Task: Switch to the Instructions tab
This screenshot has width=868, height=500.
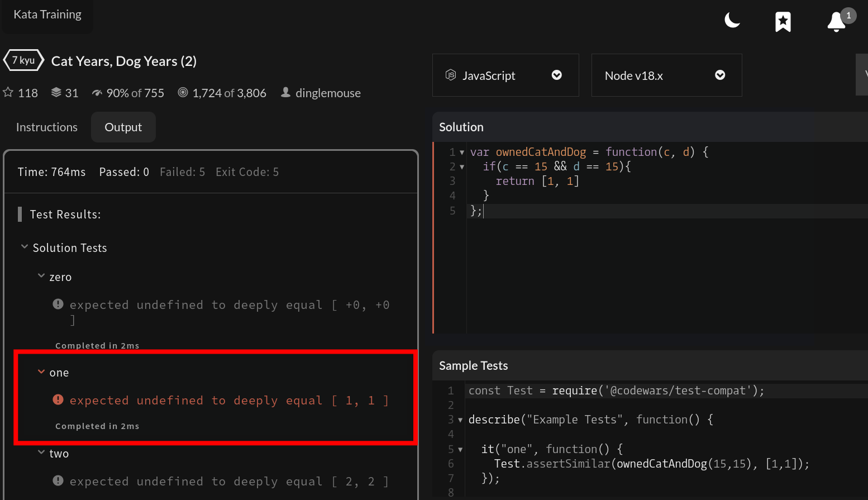Action: 47,127
